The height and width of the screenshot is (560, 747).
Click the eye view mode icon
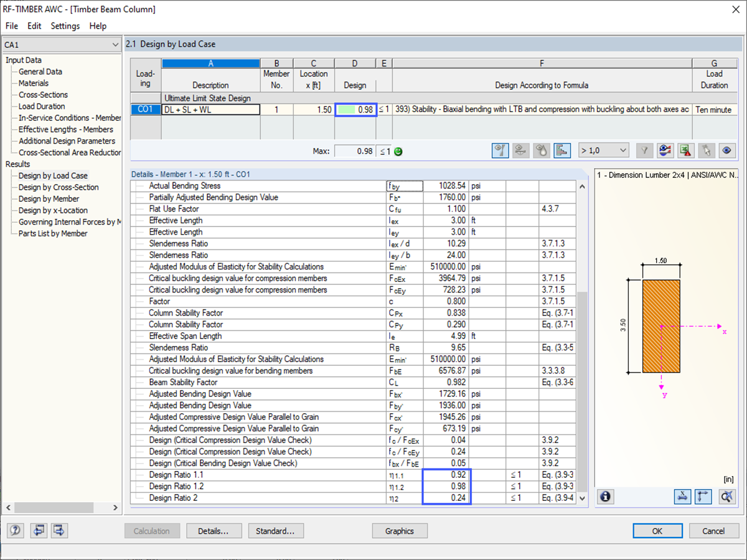point(727,150)
